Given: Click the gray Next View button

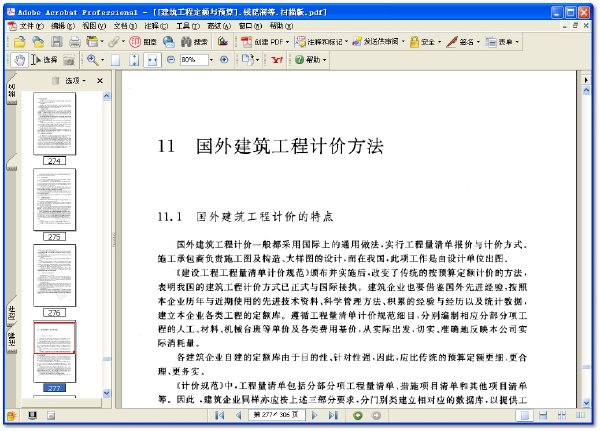Looking at the screenshot, I should pos(377,415).
